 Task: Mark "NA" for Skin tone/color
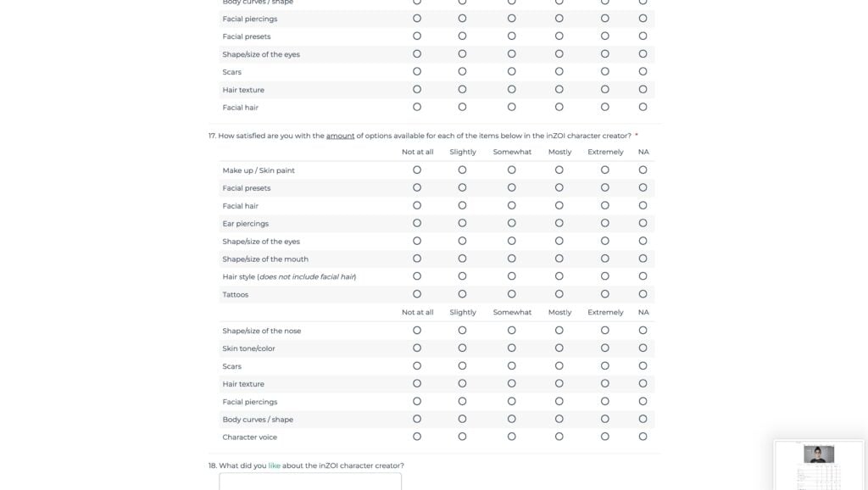point(643,348)
